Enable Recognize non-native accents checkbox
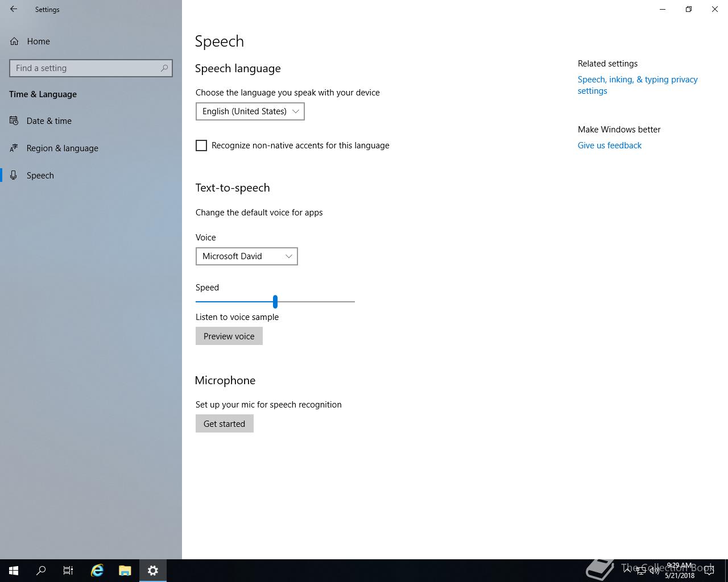The width and height of the screenshot is (728, 582). (x=201, y=145)
